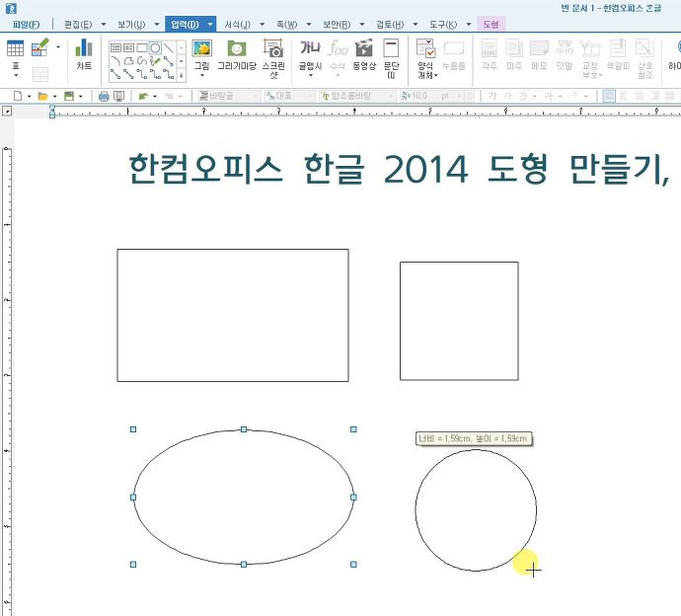Screen dimensions: 681x616
Task: Open the 서식(J) menu
Action: point(238,25)
